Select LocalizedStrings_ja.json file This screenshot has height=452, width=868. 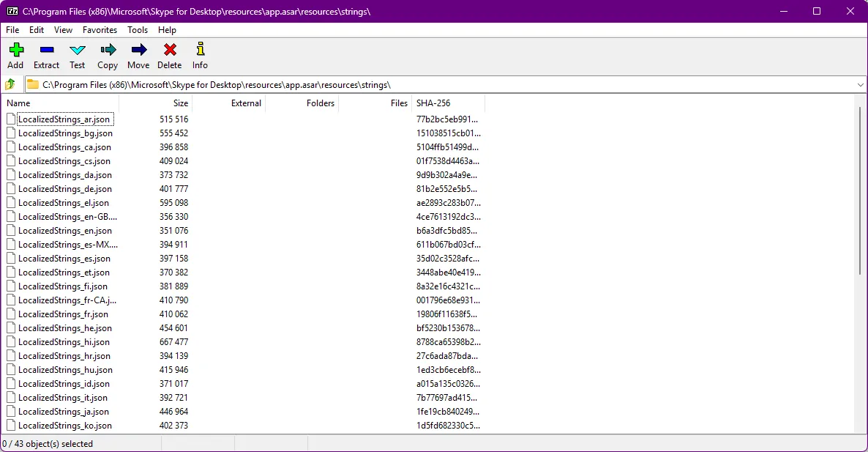click(63, 412)
